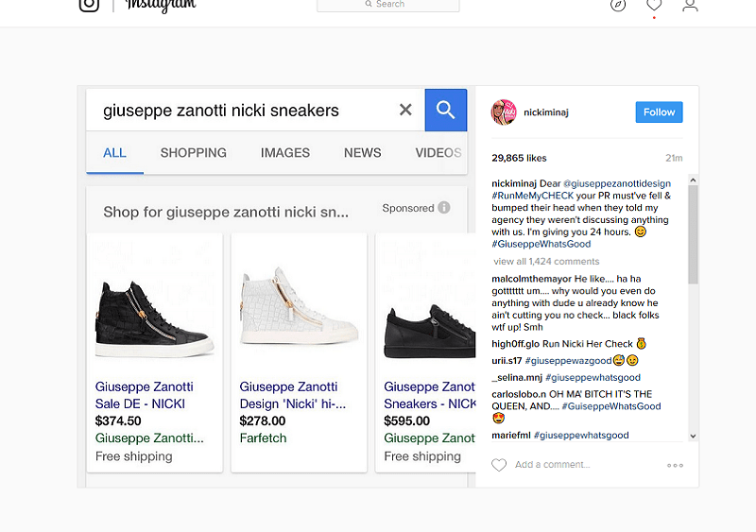Image resolution: width=756 pixels, height=532 pixels.
Task: Open the @giuseppezanottidesign mention
Action: pos(617,183)
